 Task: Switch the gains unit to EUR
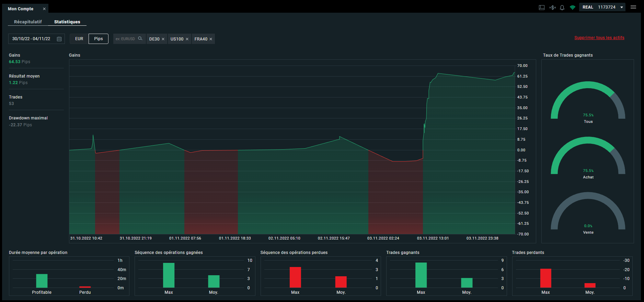click(79, 39)
